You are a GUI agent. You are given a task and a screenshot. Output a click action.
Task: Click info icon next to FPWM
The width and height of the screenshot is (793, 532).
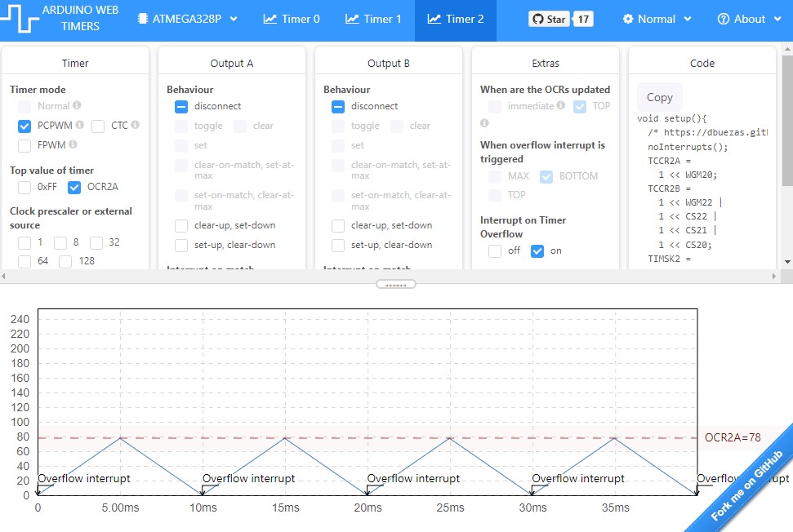click(73, 144)
